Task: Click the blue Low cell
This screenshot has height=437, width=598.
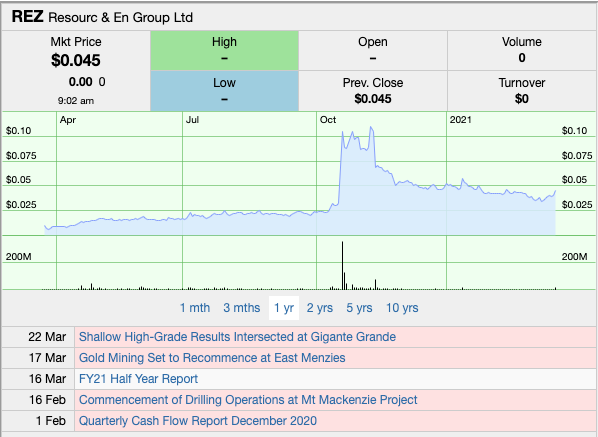Action: coord(224,91)
